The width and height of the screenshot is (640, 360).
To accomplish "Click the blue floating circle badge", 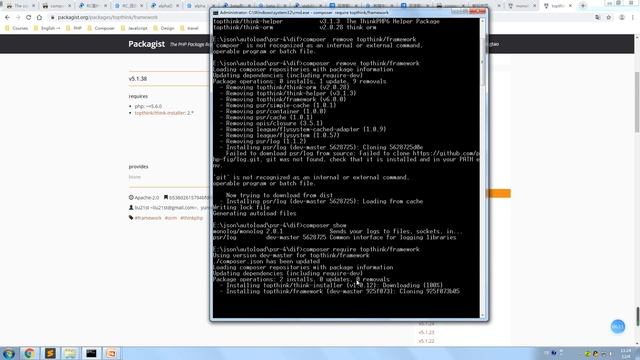I will click(618, 327).
